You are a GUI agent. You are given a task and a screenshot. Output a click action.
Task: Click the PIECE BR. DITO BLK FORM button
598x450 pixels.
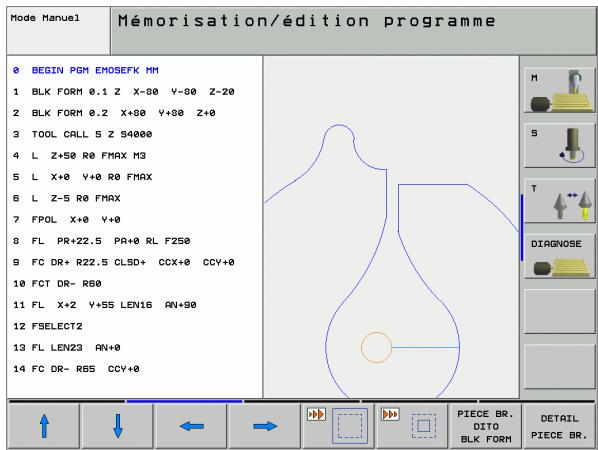(x=485, y=426)
